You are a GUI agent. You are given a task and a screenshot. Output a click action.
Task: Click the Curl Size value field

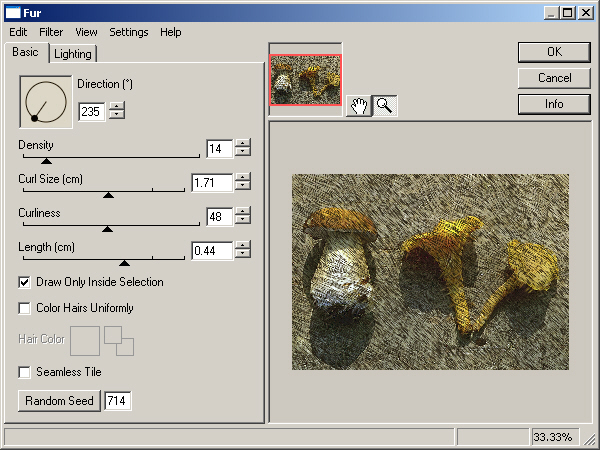pyautogui.click(x=212, y=183)
